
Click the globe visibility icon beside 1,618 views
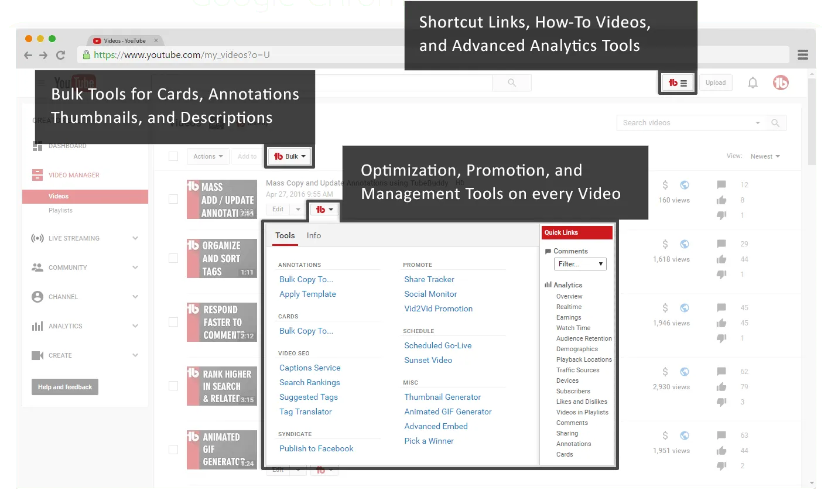(685, 244)
